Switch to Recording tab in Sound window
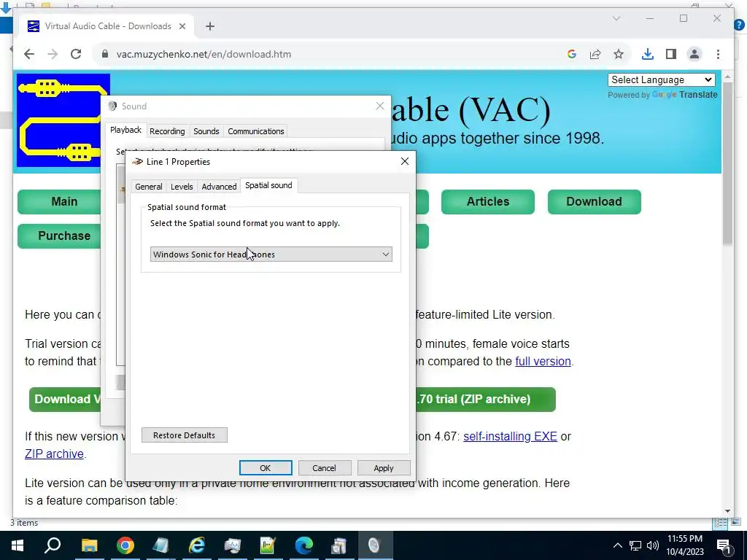747x560 pixels. (x=167, y=131)
